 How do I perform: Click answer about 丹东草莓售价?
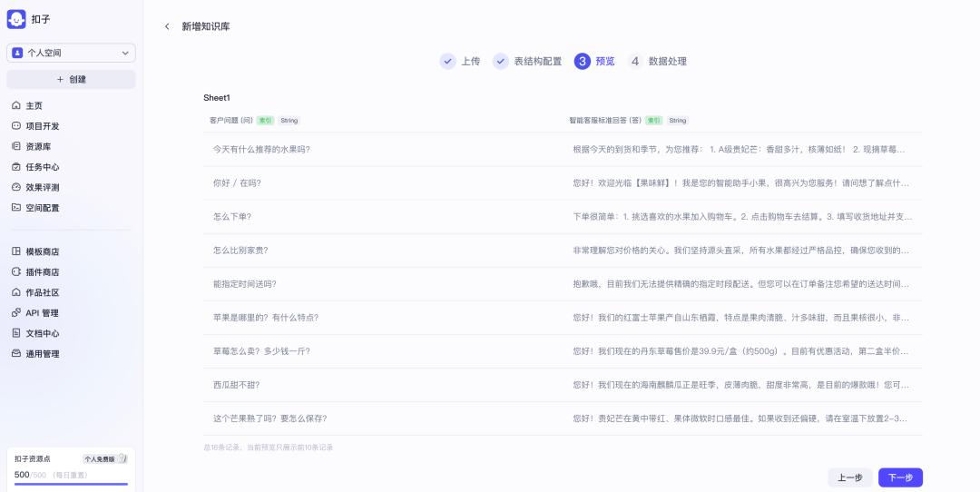pyautogui.click(x=740, y=351)
